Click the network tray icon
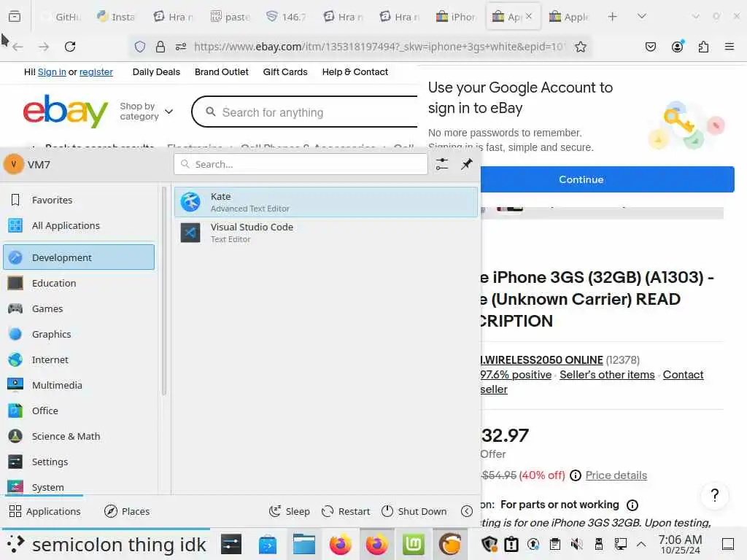This screenshot has width=747, height=560. (620, 544)
